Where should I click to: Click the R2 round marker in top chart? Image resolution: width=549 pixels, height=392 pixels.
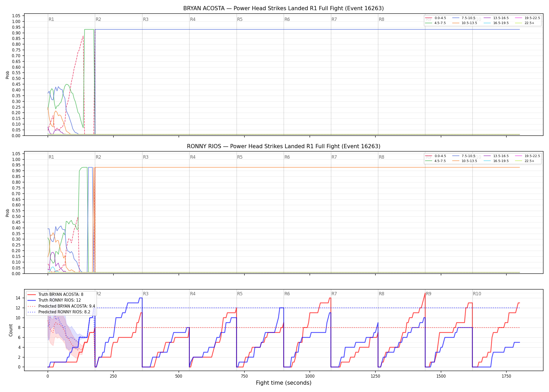click(x=98, y=19)
